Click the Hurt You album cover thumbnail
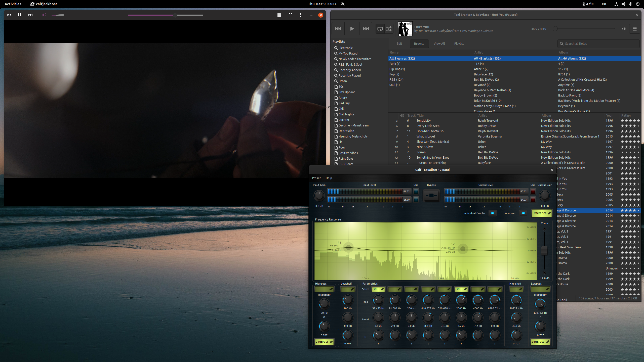This screenshot has height=362, width=644. (x=405, y=29)
